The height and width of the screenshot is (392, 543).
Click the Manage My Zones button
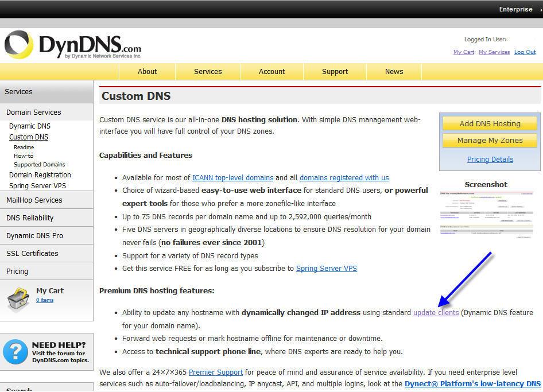[490, 140]
